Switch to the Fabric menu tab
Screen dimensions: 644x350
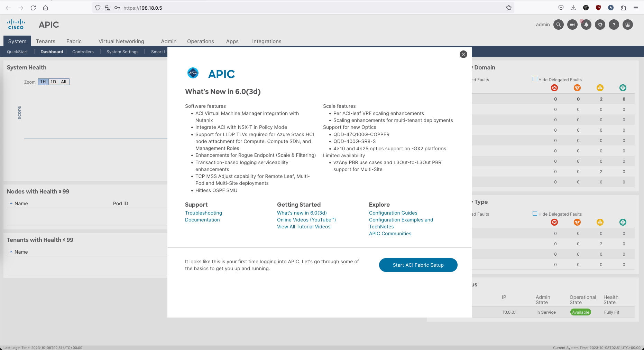[x=74, y=41]
